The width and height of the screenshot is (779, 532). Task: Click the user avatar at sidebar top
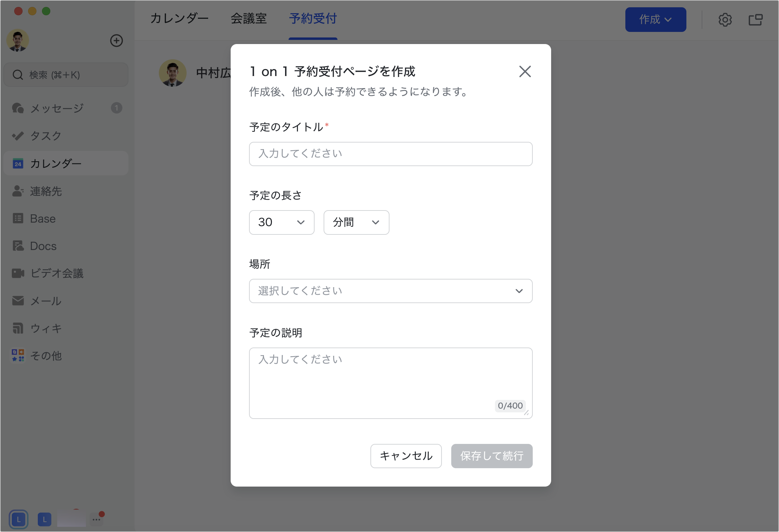[18, 40]
